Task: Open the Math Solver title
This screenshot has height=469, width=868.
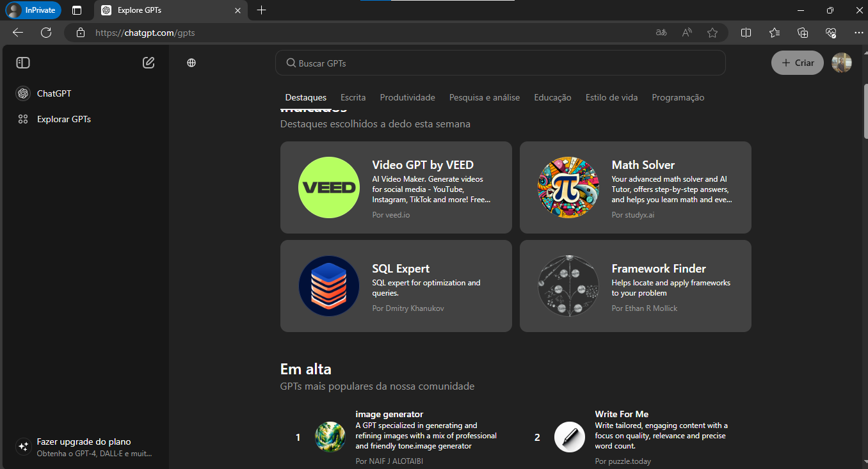Action: (x=643, y=165)
